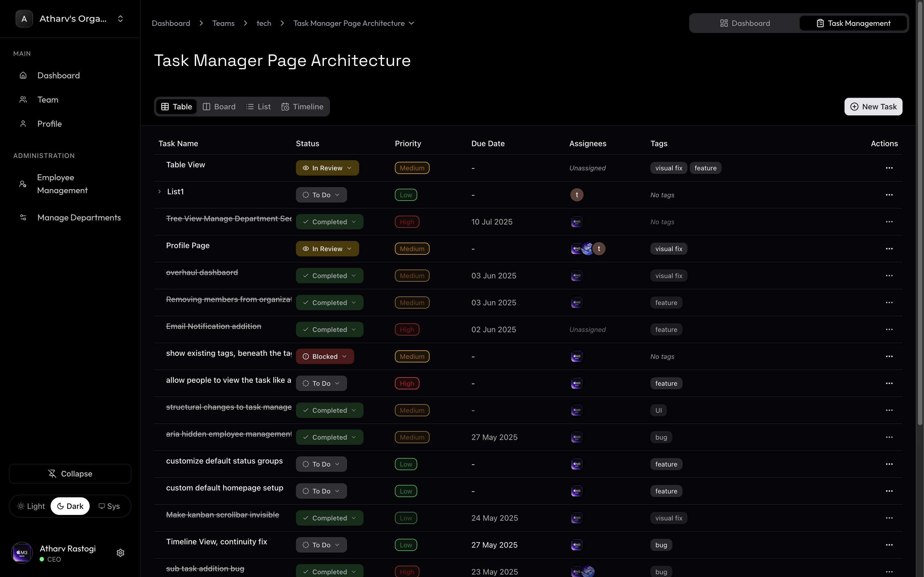
Task: Expand the List1 subtasks chevron
Action: 159,192
